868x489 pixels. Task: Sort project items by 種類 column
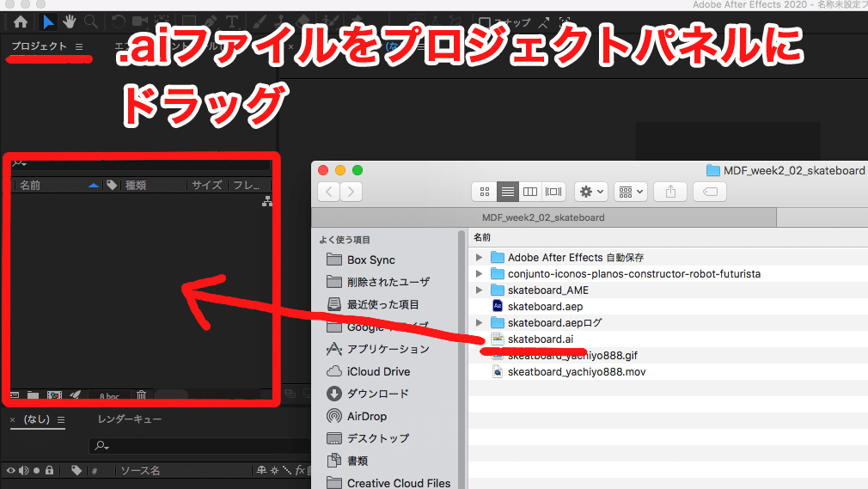(136, 185)
